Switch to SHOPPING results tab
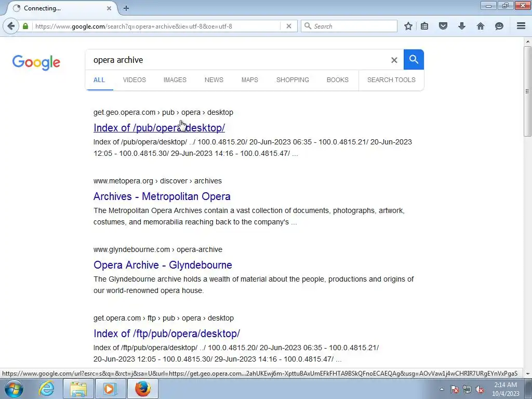Image resolution: width=532 pixels, height=399 pixels. (292, 80)
